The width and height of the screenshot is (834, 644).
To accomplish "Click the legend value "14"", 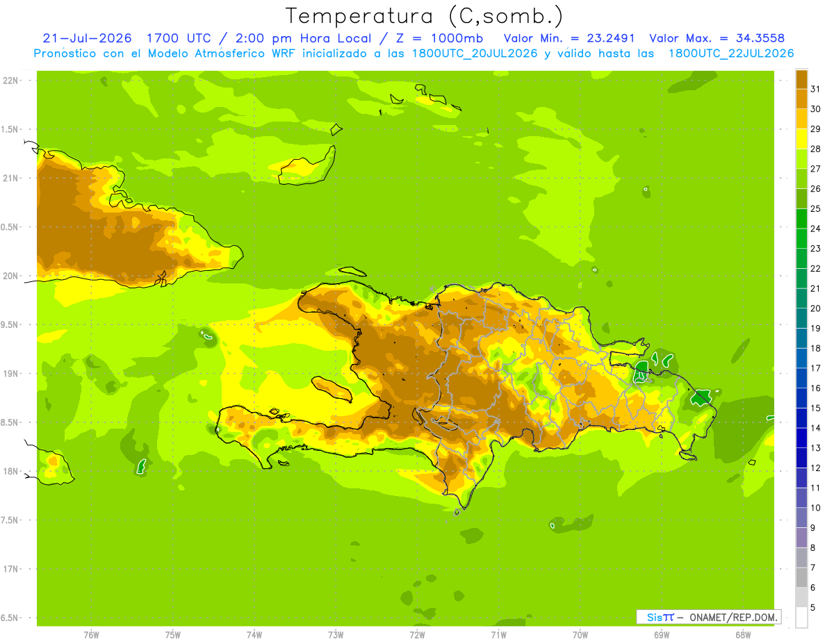I will [x=815, y=428].
